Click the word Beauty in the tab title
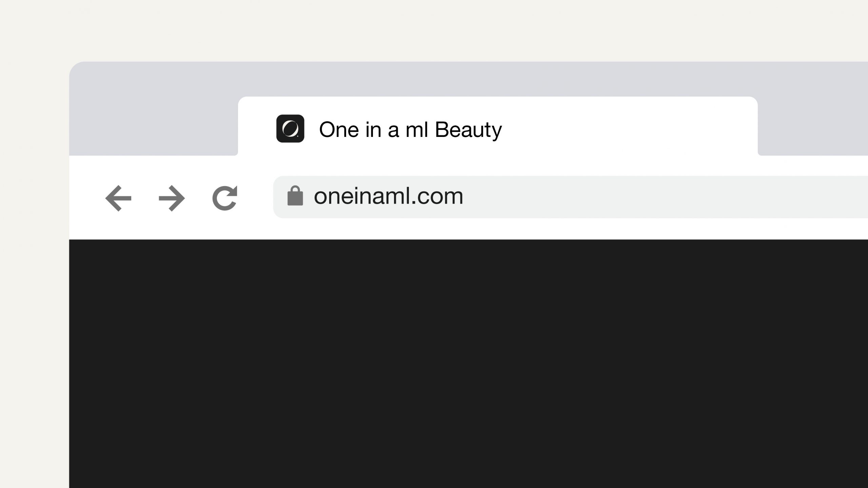 468,129
